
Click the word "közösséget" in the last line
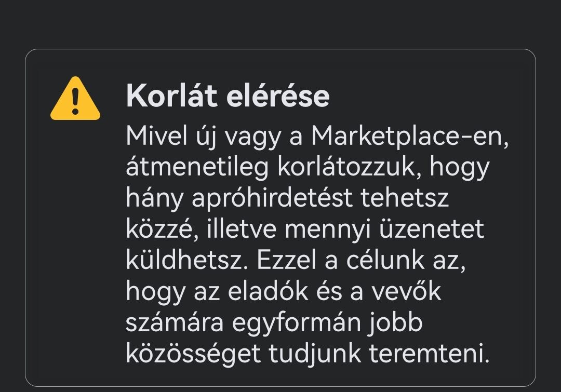coord(193,354)
